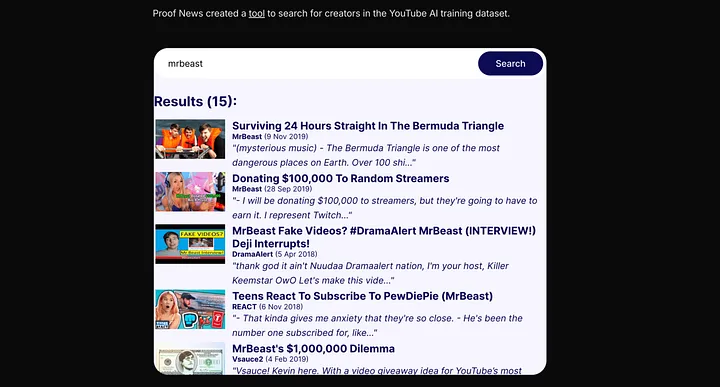
Task: Select the Bermuda Triangle video thumbnail
Action: point(190,139)
